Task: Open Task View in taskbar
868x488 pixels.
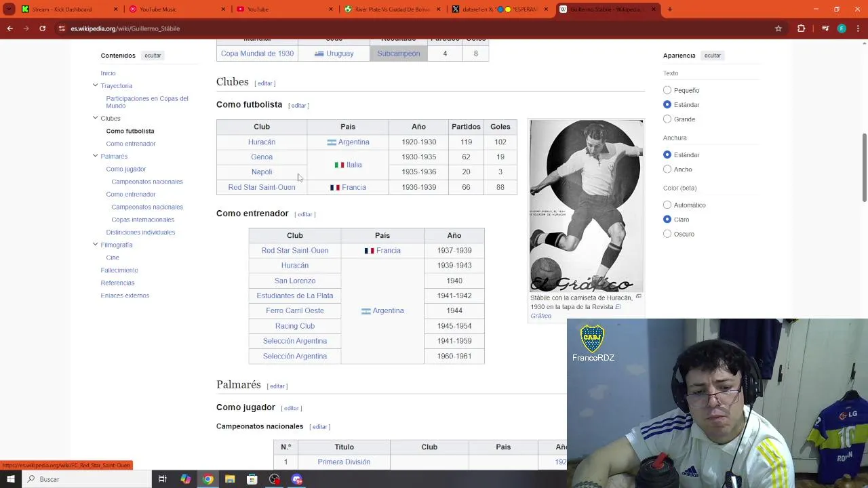Action: click(x=163, y=479)
